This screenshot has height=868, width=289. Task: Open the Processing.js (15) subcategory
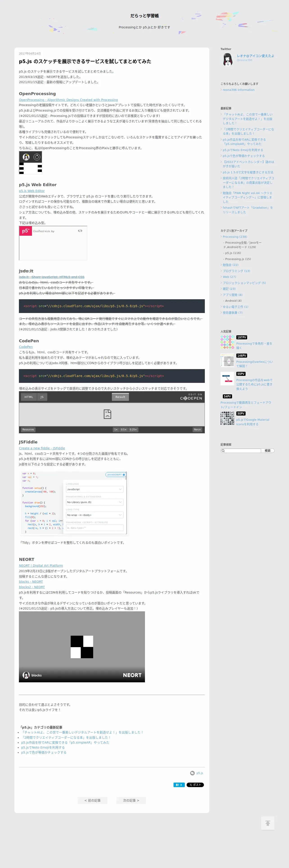click(238, 259)
